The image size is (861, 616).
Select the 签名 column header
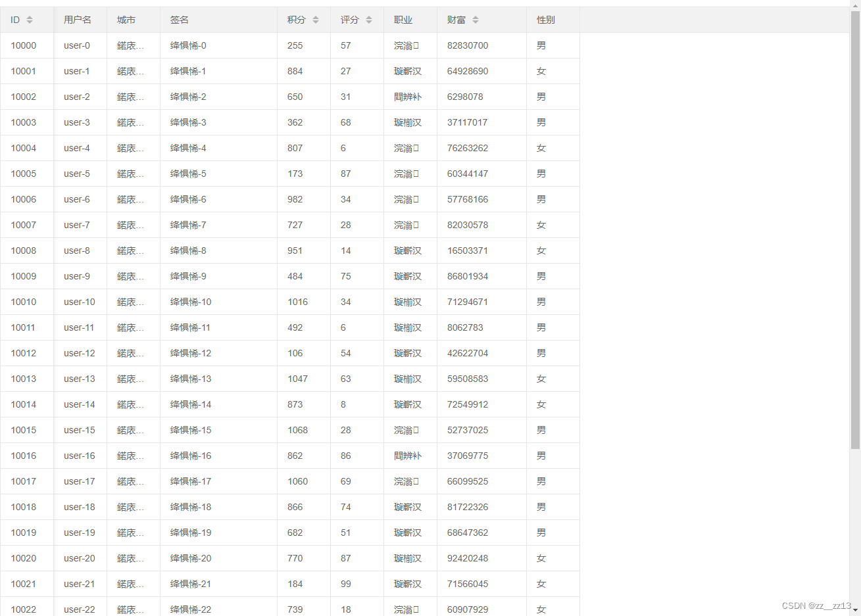pos(179,20)
